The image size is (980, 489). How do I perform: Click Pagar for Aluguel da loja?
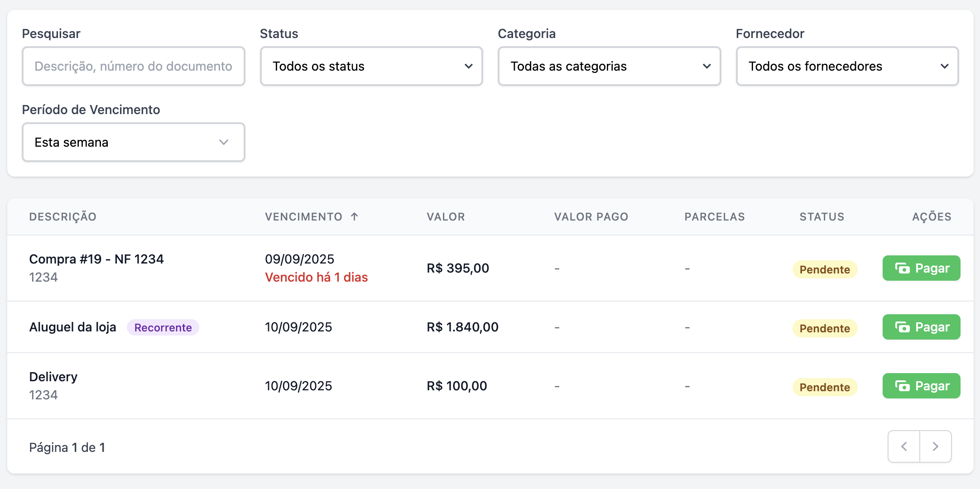pos(921,327)
